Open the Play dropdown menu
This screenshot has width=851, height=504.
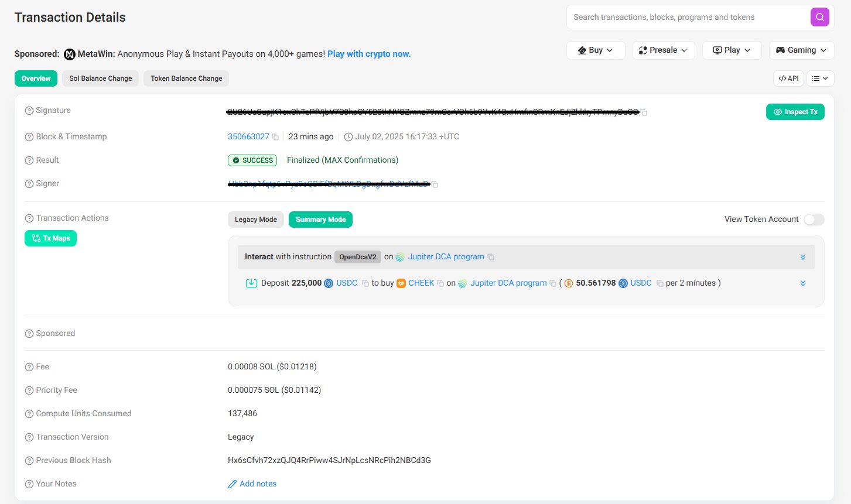click(x=732, y=50)
